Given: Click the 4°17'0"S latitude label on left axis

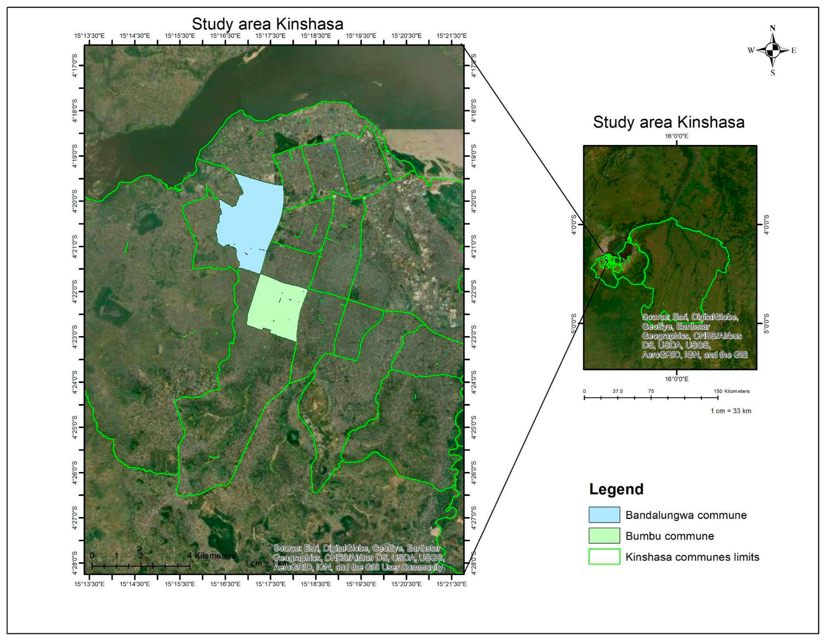Looking at the screenshot, I should pos(75,65).
